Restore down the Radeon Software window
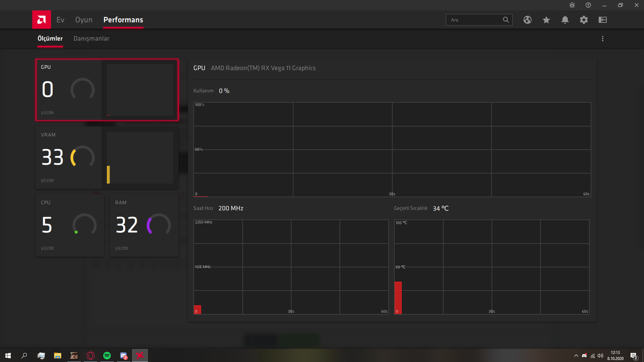Image resolution: width=644 pixels, height=362 pixels. click(x=621, y=5)
